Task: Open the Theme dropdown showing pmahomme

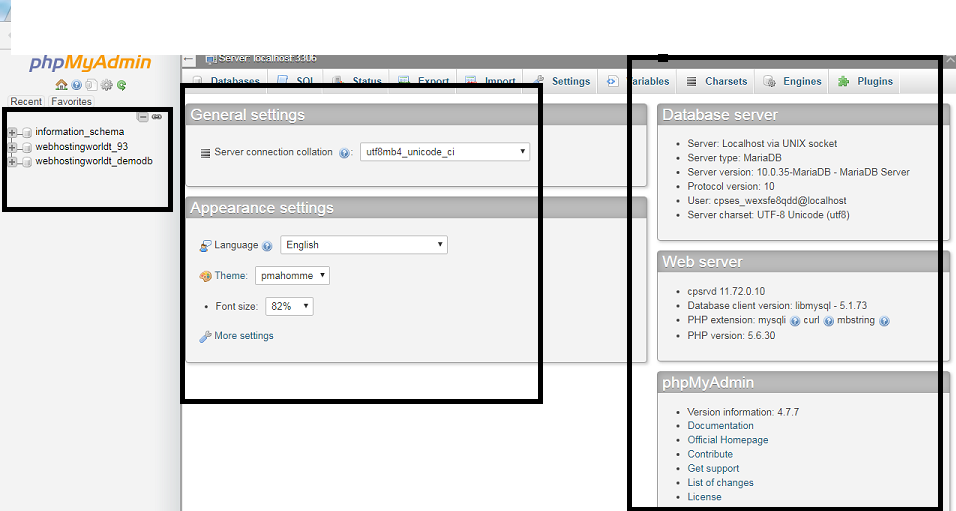Action: click(x=293, y=276)
